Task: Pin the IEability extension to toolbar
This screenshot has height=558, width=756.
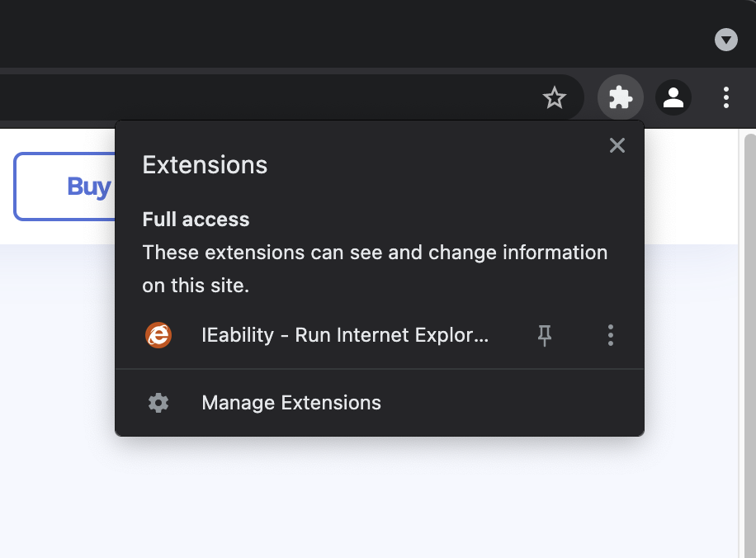Action: (545, 335)
